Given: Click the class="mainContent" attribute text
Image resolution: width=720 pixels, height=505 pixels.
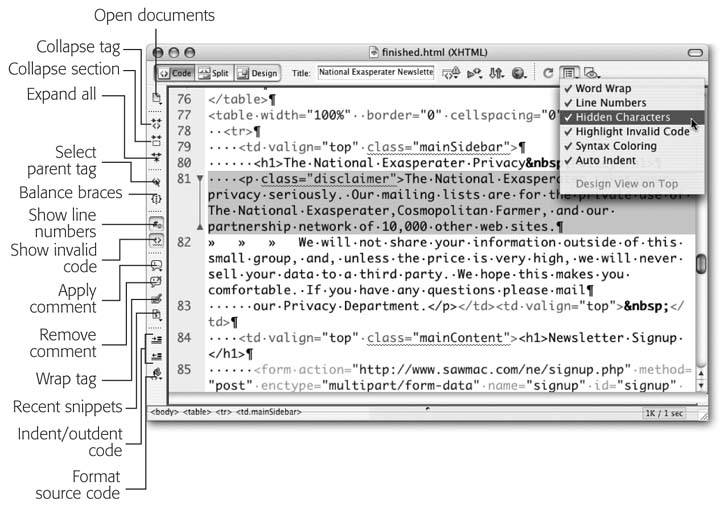Looking at the screenshot, I should pos(439,338).
